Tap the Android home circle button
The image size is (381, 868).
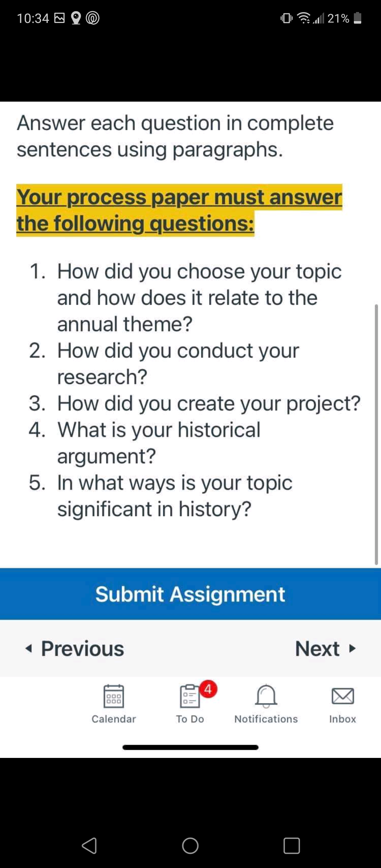(190, 846)
